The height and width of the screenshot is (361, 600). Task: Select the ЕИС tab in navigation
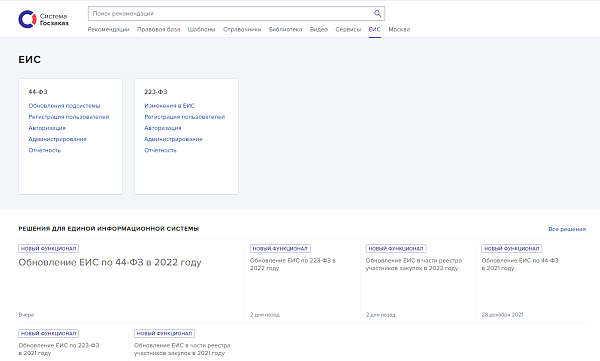point(375,29)
